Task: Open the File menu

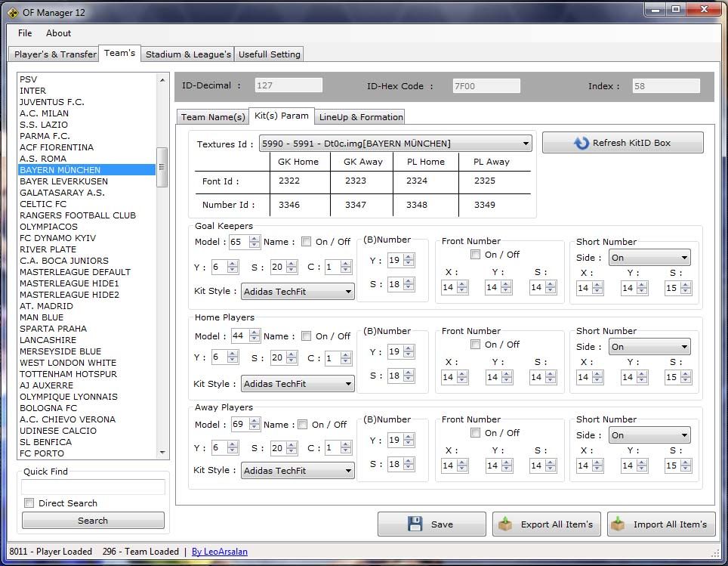Action: click(x=25, y=33)
